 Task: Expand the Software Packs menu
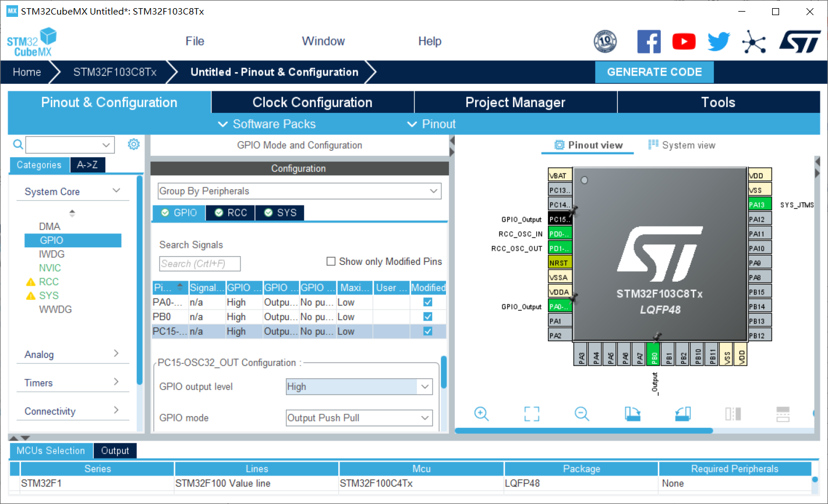tap(267, 124)
